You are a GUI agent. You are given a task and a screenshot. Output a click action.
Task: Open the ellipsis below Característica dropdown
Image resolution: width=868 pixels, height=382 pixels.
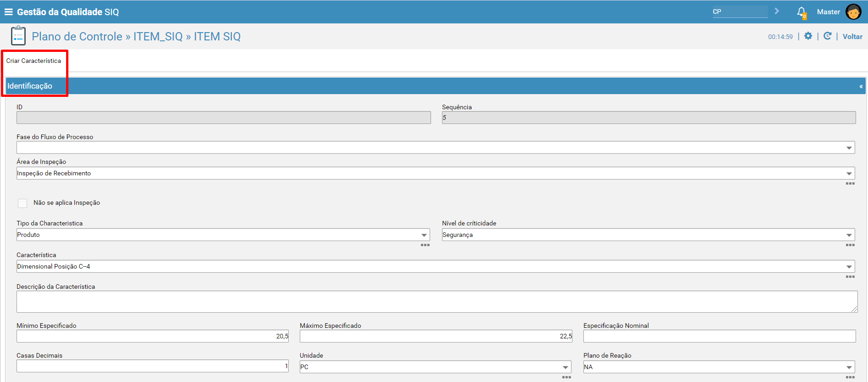click(850, 277)
